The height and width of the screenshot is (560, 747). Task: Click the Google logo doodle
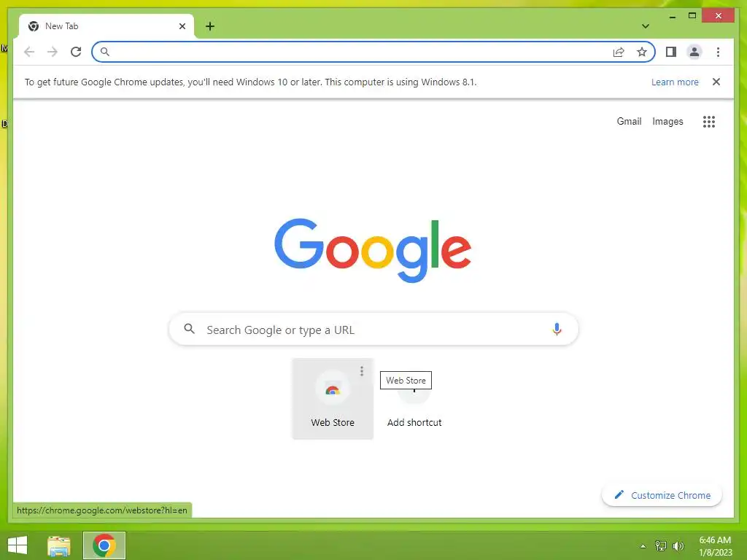tap(373, 251)
